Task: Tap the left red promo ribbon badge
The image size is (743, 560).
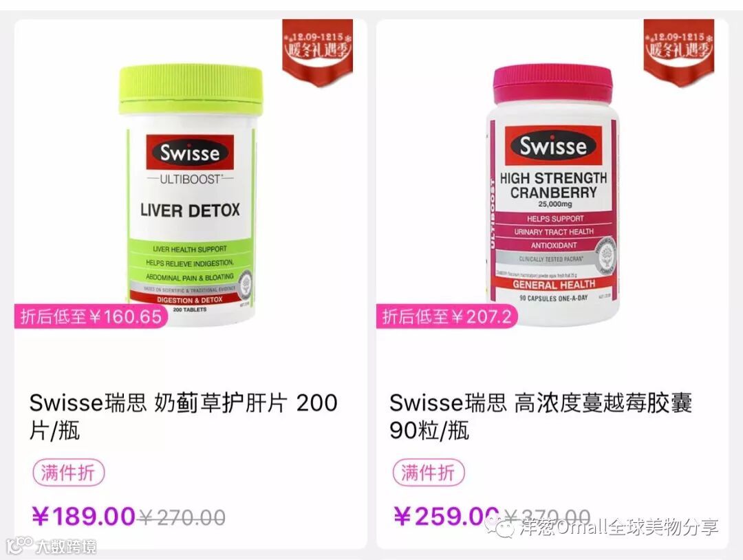Action: (317, 52)
